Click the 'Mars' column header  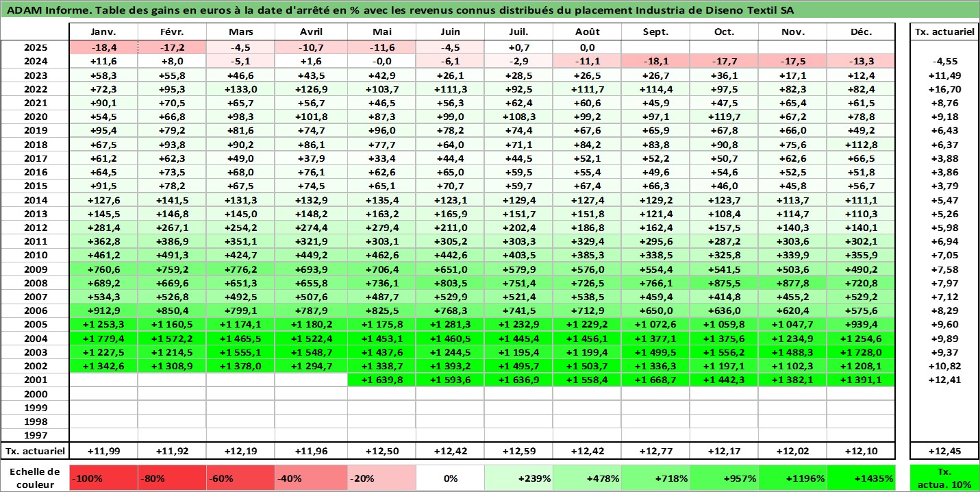pyautogui.click(x=241, y=32)
